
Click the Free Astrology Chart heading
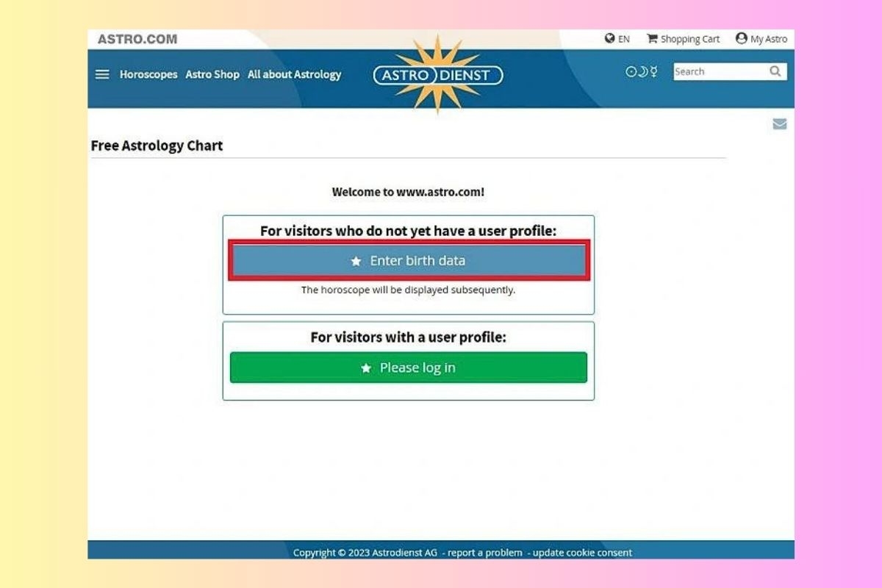tap(157, 146)
